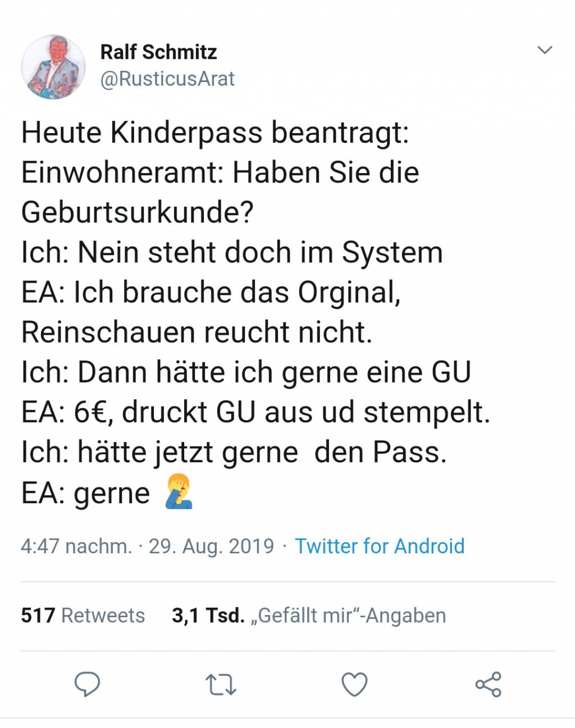Viewport: 575px width, 728px height.
Task: Click the timestamp 4:47 nachm. 29. Aug. 2019
Action: 147,546
